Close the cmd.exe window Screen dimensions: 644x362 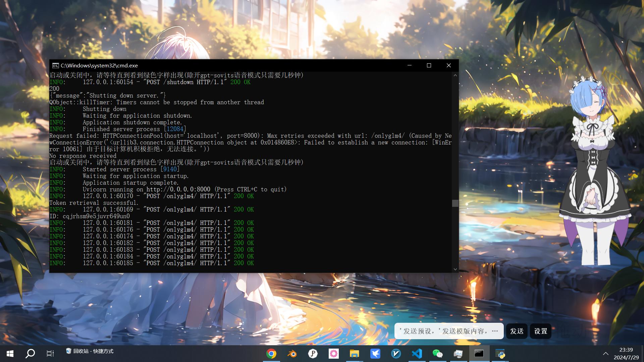(x=449, y=65)
